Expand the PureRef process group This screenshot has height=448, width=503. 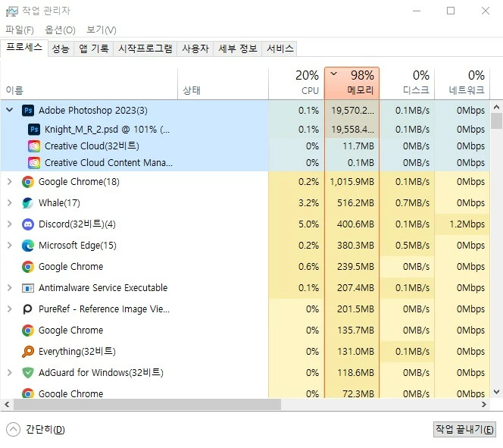10,309
